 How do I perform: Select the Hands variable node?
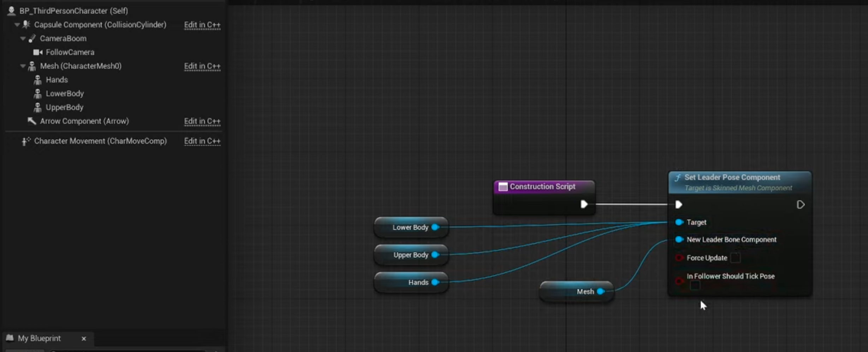click(x=411, y=282)
